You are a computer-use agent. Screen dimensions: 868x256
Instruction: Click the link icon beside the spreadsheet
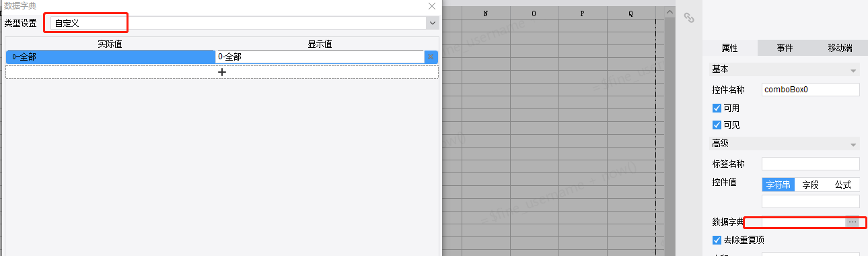point(689,18)
